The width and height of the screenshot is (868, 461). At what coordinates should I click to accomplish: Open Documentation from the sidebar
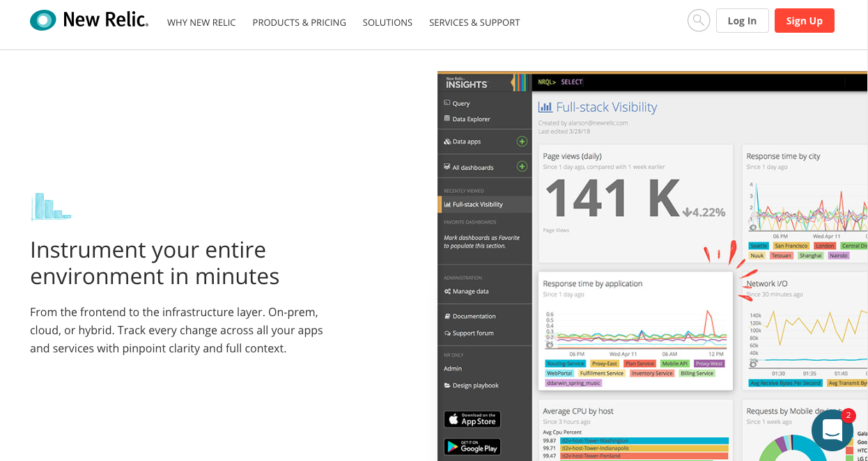(x=474, y=315)
